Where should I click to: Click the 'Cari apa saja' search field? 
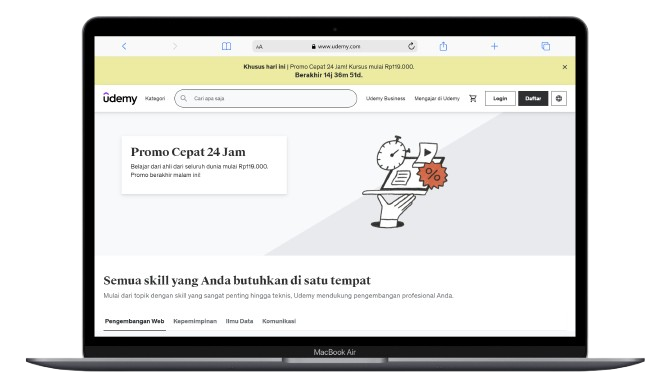[x=265, y=99]
